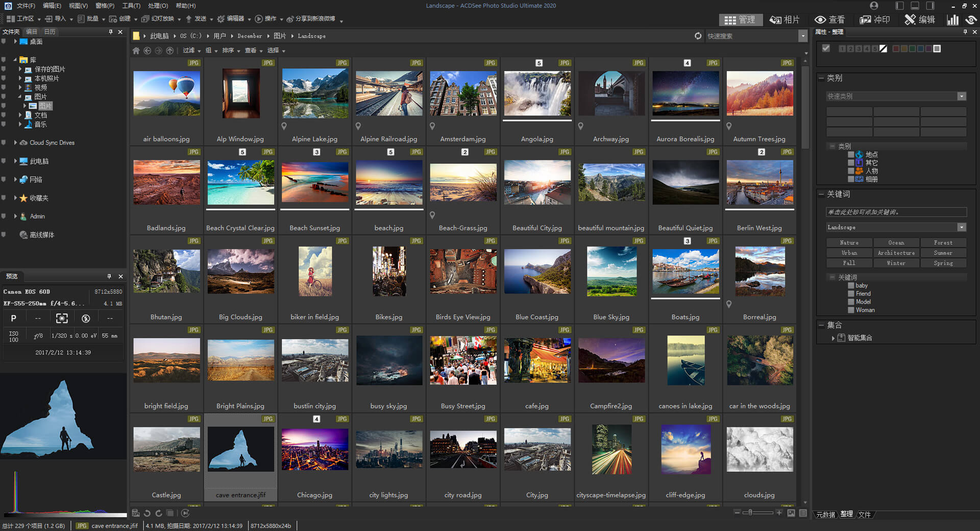Screen dimensions: 980x531
Task: Select the Aurora Borealis.jpg thumbnail
Action: (x=685, y=93)
